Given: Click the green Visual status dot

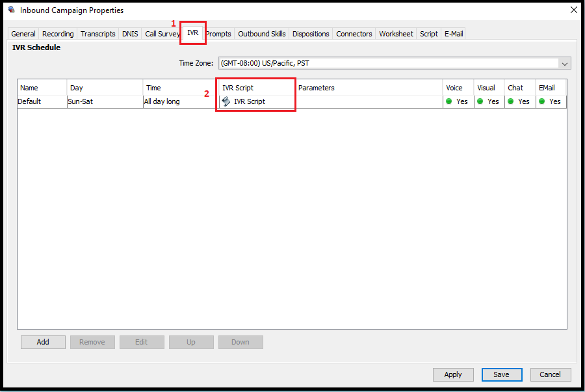Looking at the screenshot, I should click(x=480, y=101).
